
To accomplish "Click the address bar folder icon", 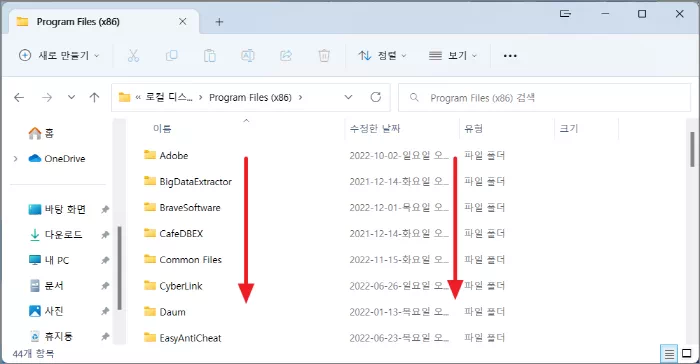I will (x=125, y=97).
